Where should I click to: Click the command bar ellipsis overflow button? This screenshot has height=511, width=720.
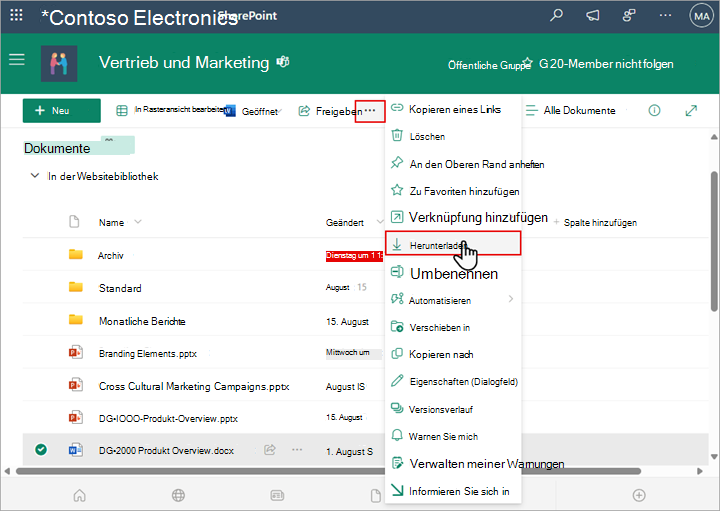(x=370, y=111)
